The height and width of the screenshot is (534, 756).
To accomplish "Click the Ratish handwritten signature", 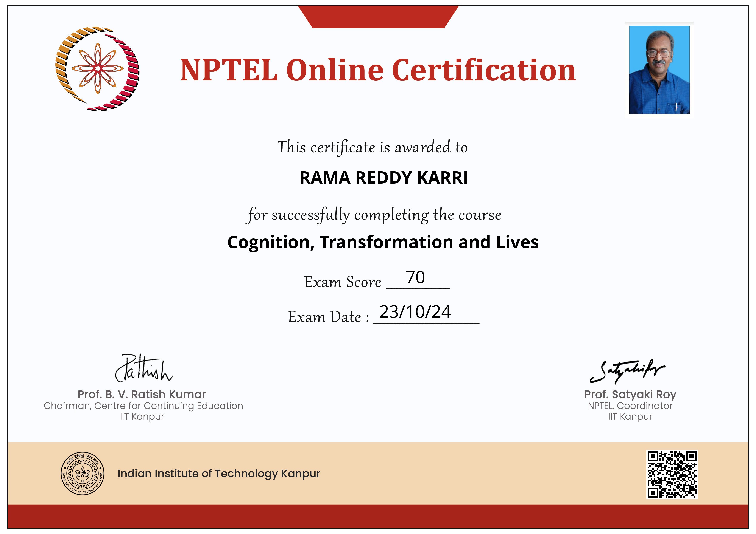I will 143,368.
